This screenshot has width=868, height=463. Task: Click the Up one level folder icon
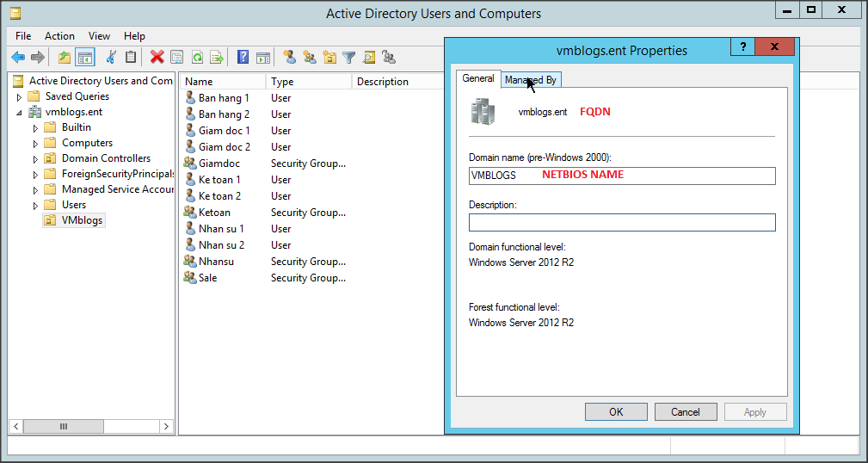(x=65, y=58)
